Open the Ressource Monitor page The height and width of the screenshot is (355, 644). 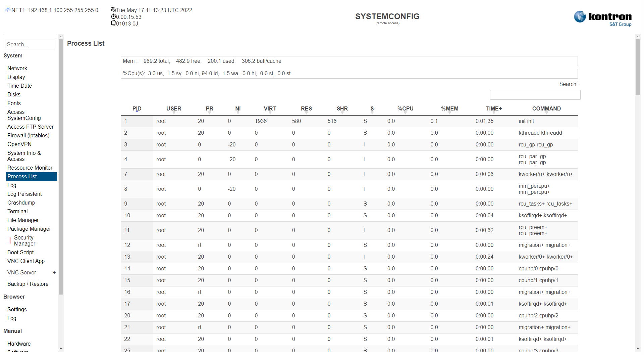click(x=30, y=168)
